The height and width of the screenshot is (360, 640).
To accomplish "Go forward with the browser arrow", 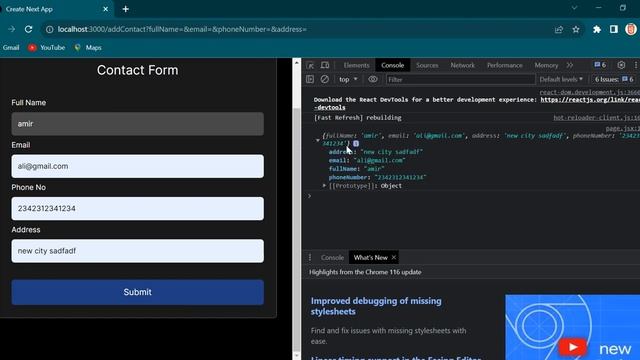I will [x=11, y=29].
